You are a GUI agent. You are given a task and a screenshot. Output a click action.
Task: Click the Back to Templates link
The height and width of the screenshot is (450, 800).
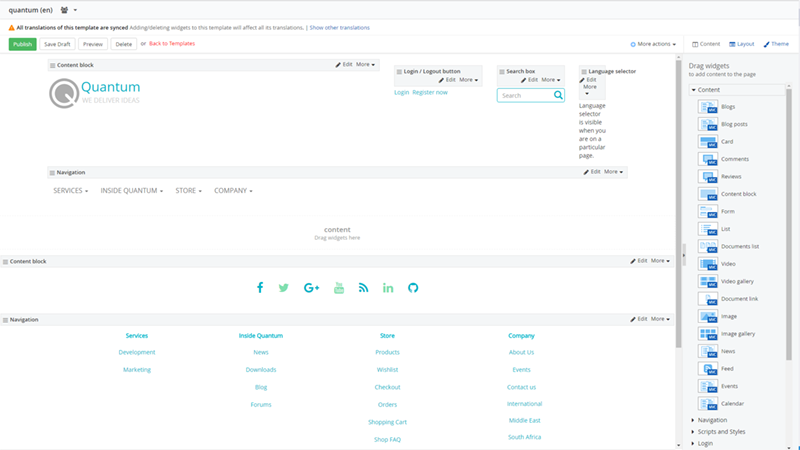coord(171,44)
